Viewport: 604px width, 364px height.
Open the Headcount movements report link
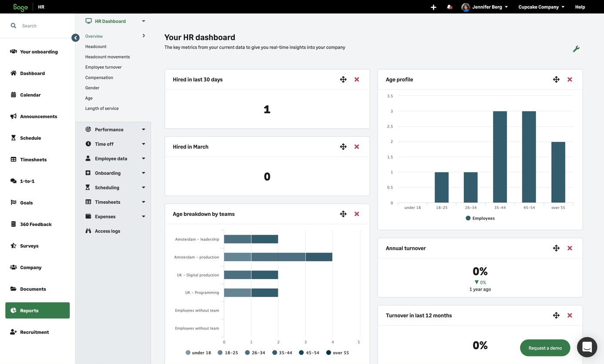(108, 57)
